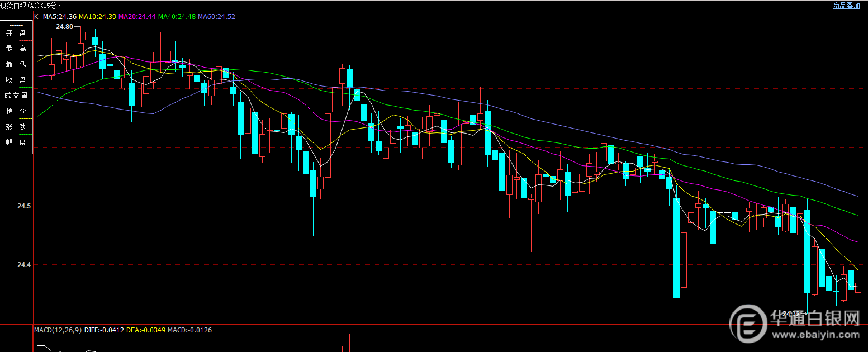The height and width of the screenshot is (352, 868).
Task: Select the MA60:24.52 indicator label
Action: point(216,17)
